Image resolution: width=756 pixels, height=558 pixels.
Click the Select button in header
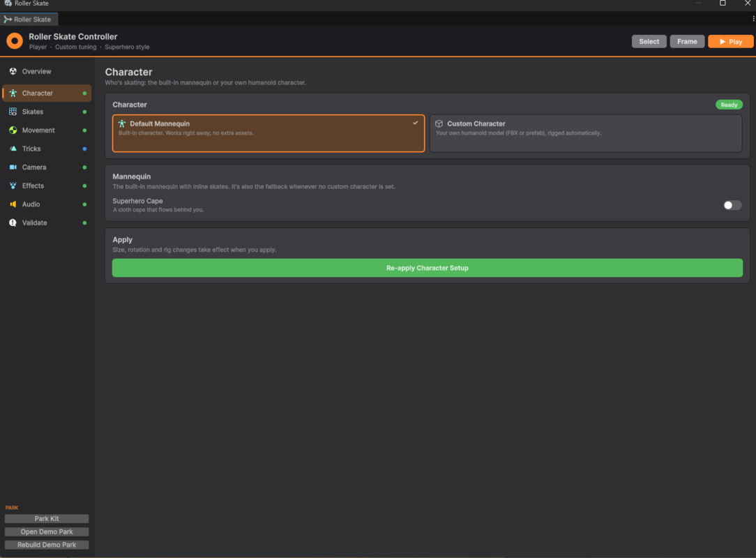tap(649, 41)
